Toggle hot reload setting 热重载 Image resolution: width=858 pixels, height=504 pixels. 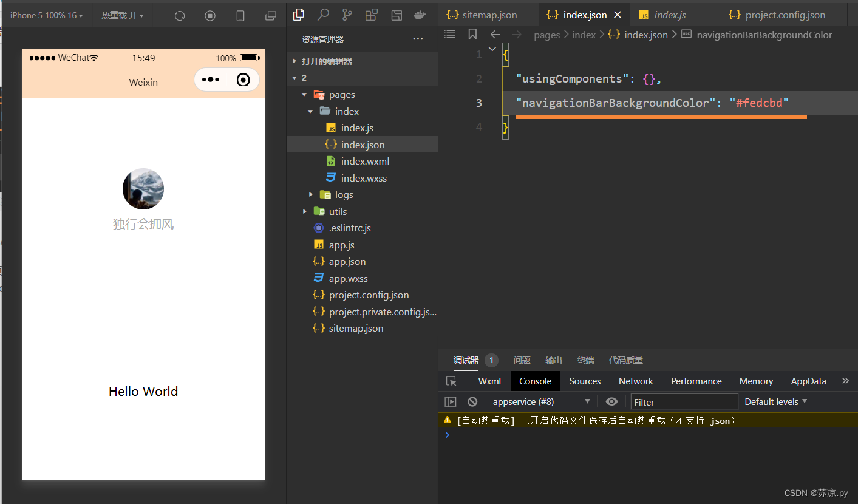pyautogui.click(x=122, y=16)
